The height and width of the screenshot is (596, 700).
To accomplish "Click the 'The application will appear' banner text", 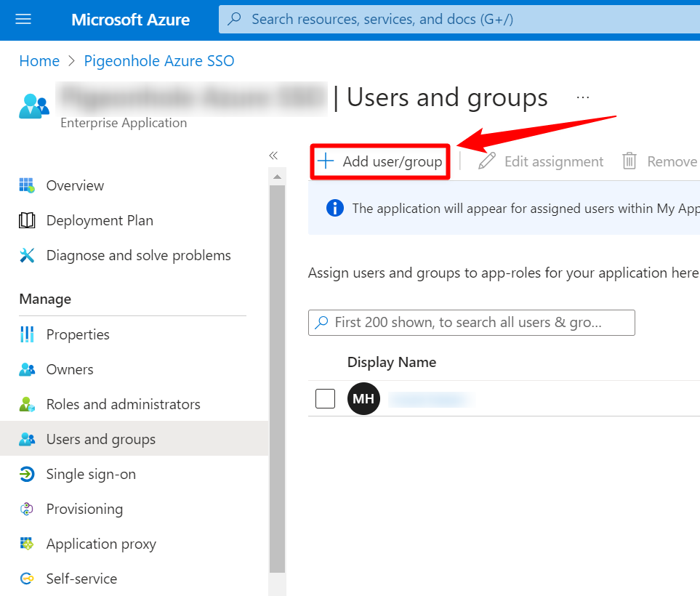I will tap(526, 209).
